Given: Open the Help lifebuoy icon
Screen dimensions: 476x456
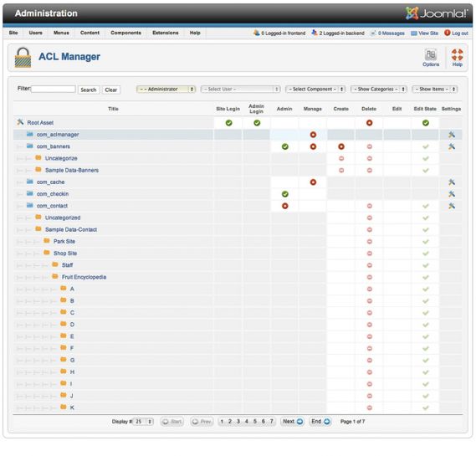Looking at the screenshot, I should [x=457, y=54].
